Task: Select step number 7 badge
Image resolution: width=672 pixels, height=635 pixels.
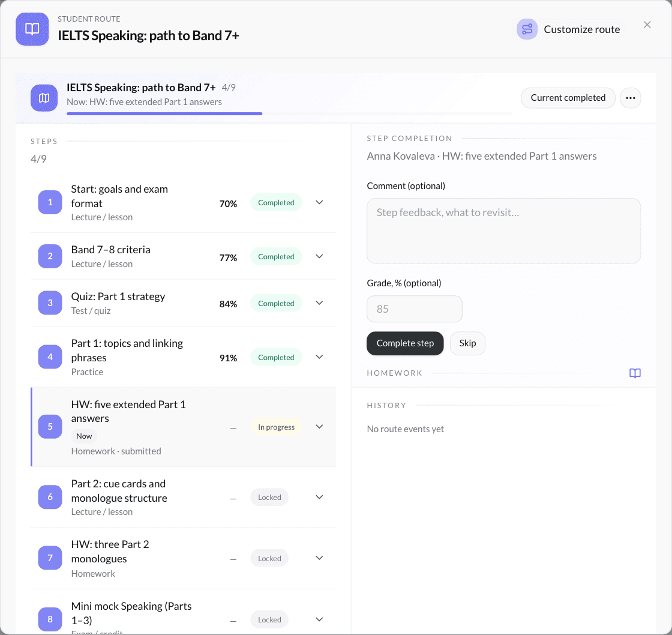Action: click(x=50, y=558)
